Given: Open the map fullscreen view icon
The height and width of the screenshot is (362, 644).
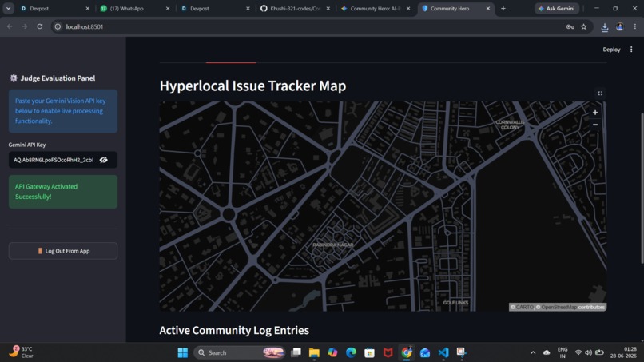Looking at the screenshot, I should [600, 93].
